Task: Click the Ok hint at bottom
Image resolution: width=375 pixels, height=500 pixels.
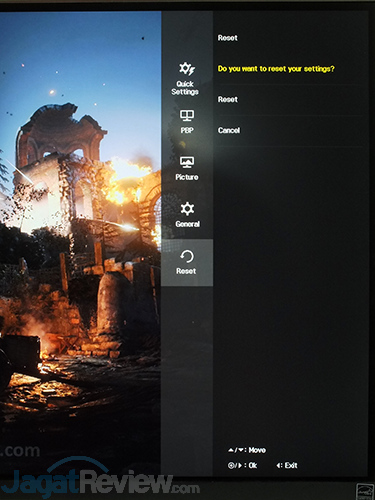Action: pos(242,465)
